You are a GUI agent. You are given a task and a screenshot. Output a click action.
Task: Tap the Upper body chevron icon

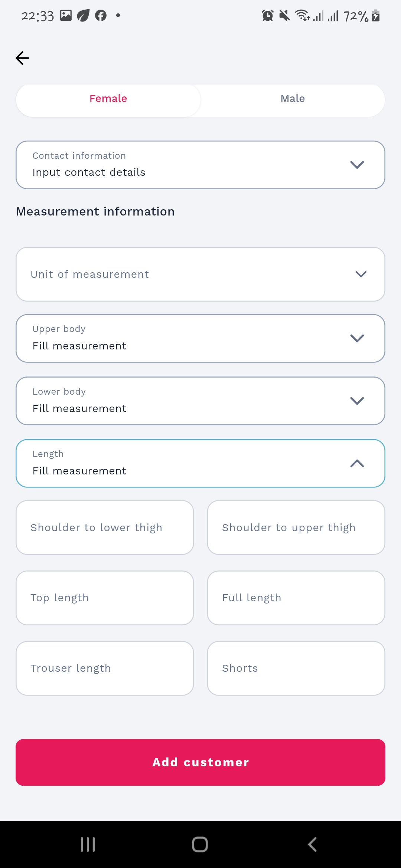click(357, 338)
